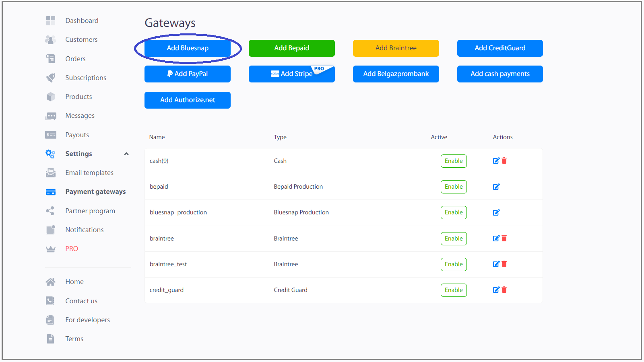Delete the credit_guard gateway via trash icon
Screen dimensions: 644x362
[504, 290]
